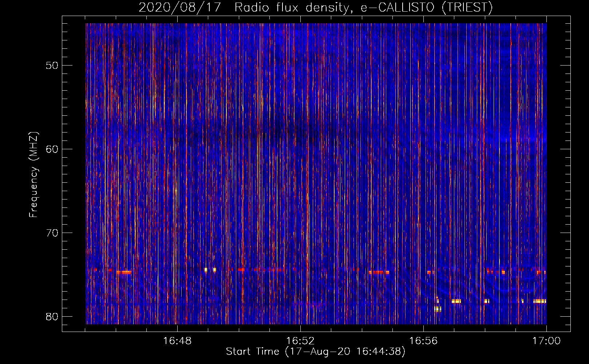This screenshot has width=589, height=364.
Task: Click the 'Start Time (17-Aug-20 16:44:38)' label
Action: coord(316,352)
